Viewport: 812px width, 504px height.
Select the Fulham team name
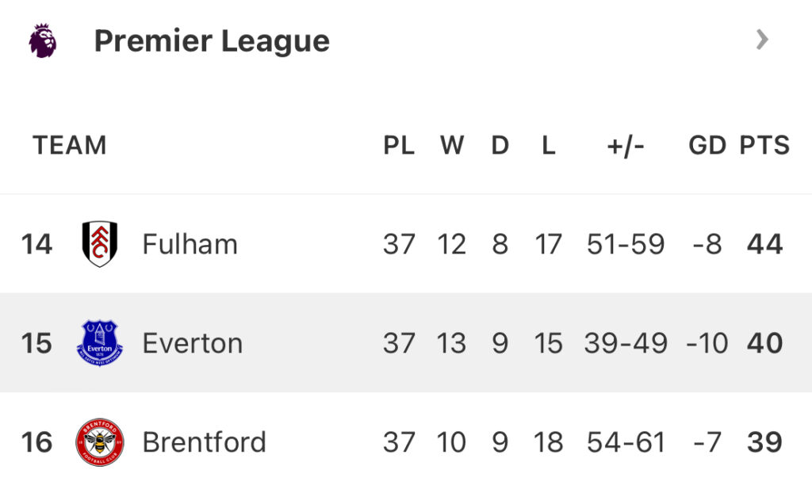click(190, 244)
